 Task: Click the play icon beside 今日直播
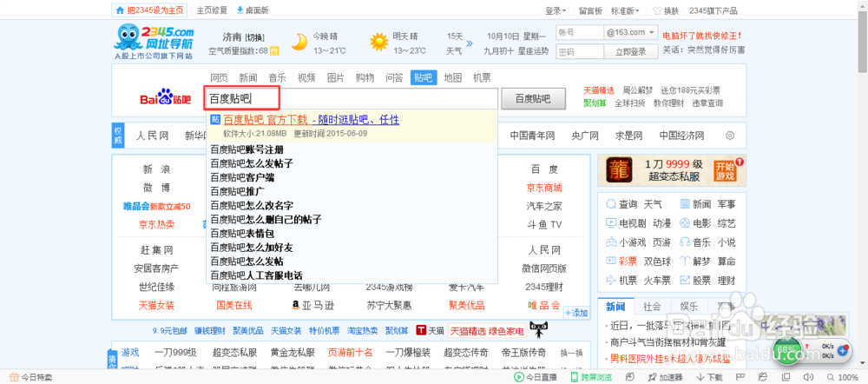[519, 377]
